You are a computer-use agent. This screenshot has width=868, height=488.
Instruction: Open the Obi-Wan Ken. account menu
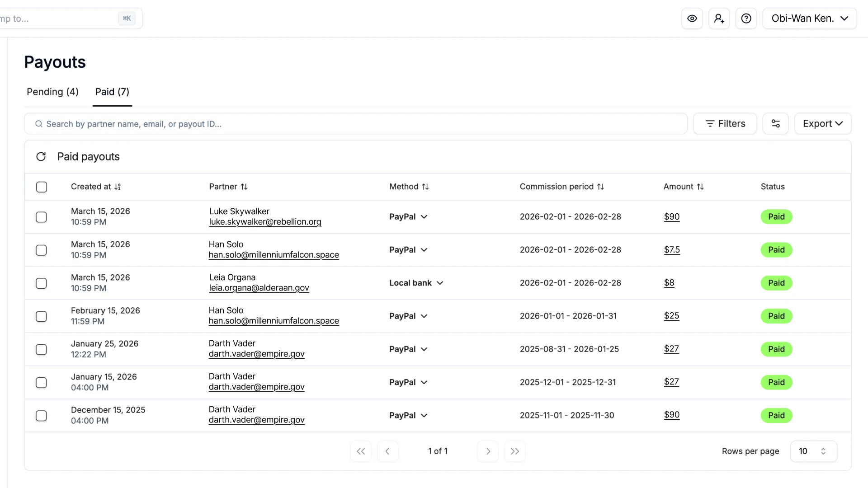click(809, 19)
